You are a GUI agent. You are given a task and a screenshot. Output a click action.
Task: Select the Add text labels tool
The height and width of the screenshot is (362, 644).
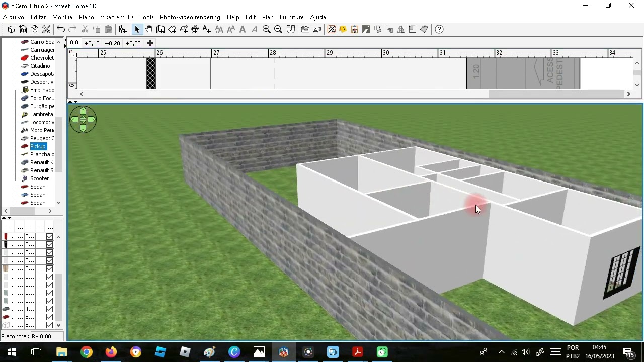(x=207, y=29)
